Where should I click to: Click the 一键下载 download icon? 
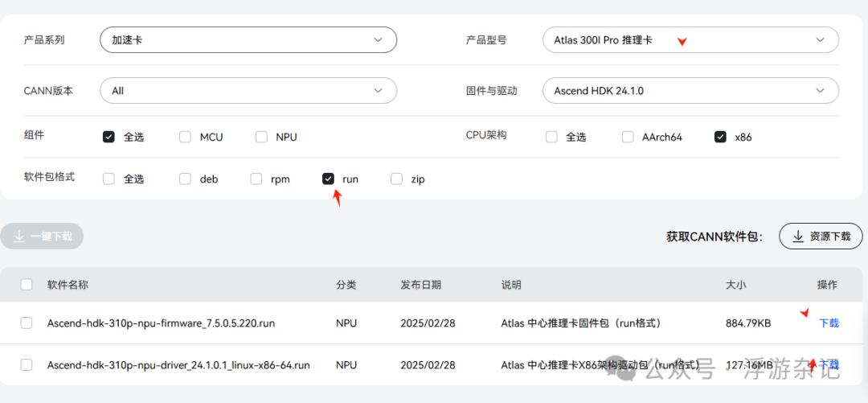20,236
